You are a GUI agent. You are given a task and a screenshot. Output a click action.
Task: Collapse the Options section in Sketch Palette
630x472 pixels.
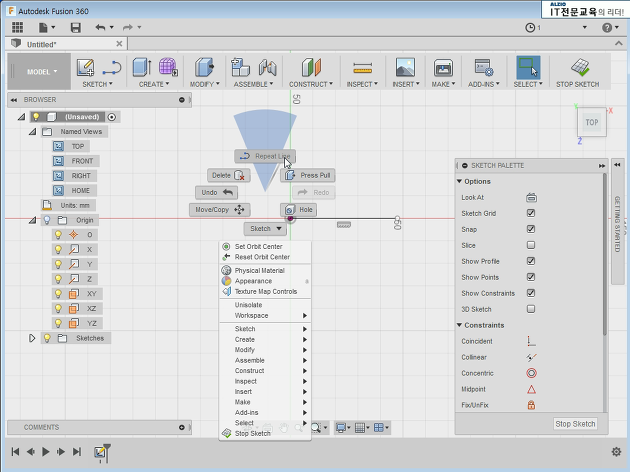[x=459, y=182]
